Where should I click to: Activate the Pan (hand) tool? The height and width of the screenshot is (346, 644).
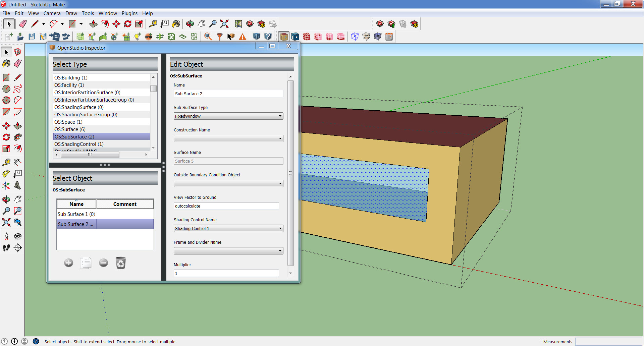202,24
